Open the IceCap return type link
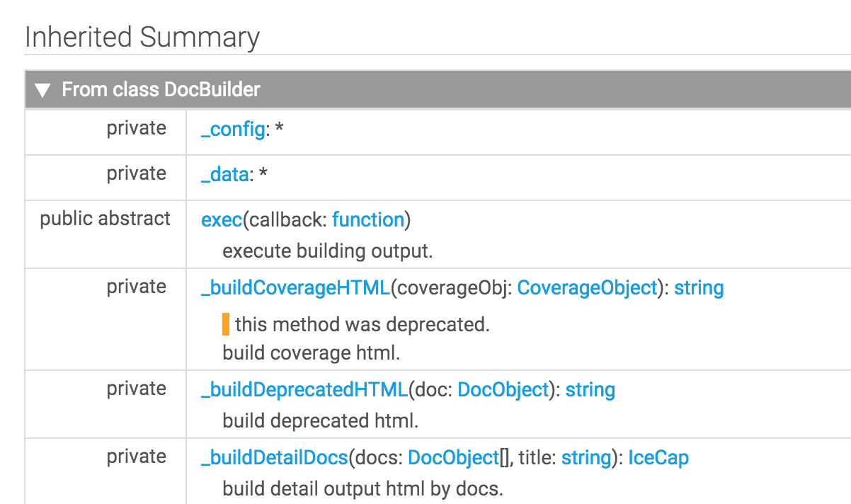Screen dimensions: 851x504 tap(658, 458)
